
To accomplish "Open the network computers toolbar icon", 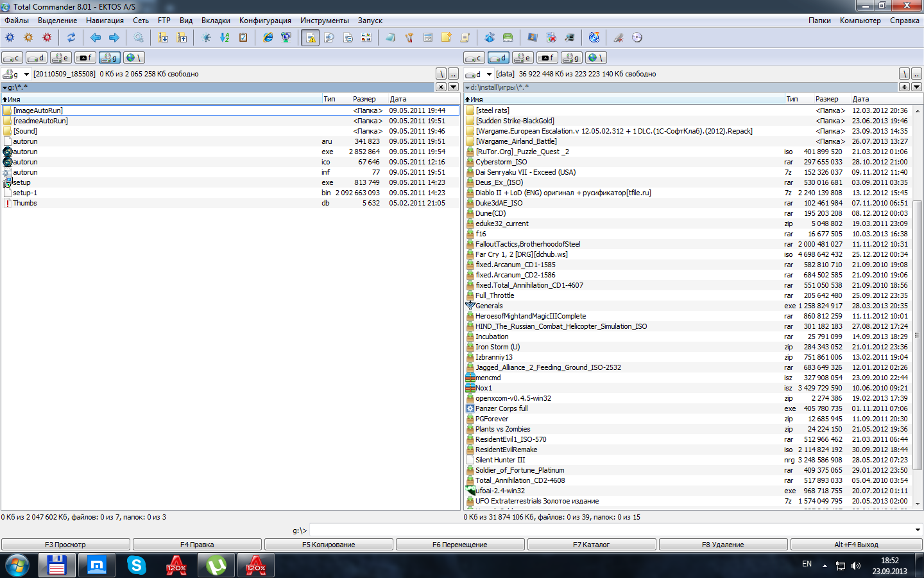I will 286,38.
